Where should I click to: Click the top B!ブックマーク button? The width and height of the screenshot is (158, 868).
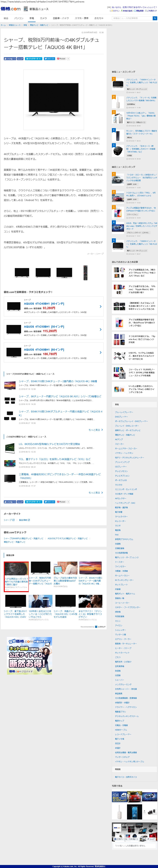33,59
